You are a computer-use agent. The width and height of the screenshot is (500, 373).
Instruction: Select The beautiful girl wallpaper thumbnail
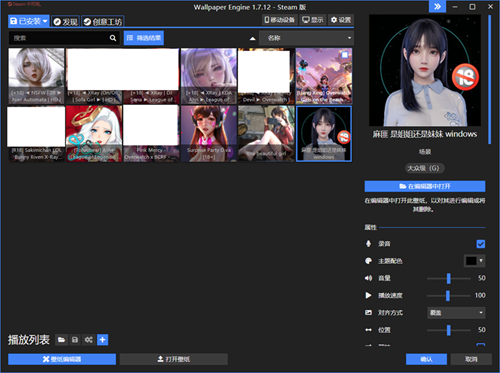click(x=266, y=134)
